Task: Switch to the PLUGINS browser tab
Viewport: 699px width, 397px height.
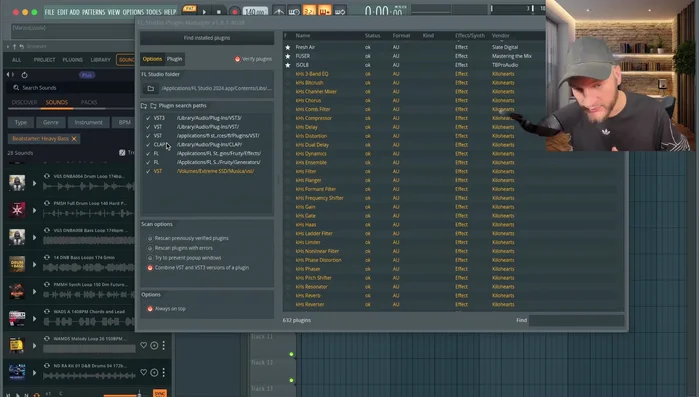Action: (72, 60)
